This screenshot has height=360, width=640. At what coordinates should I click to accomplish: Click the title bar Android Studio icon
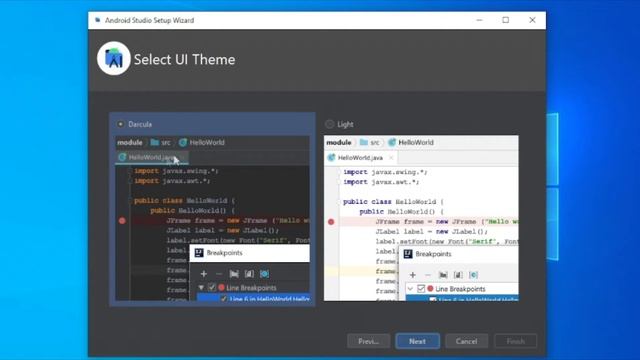98,20
